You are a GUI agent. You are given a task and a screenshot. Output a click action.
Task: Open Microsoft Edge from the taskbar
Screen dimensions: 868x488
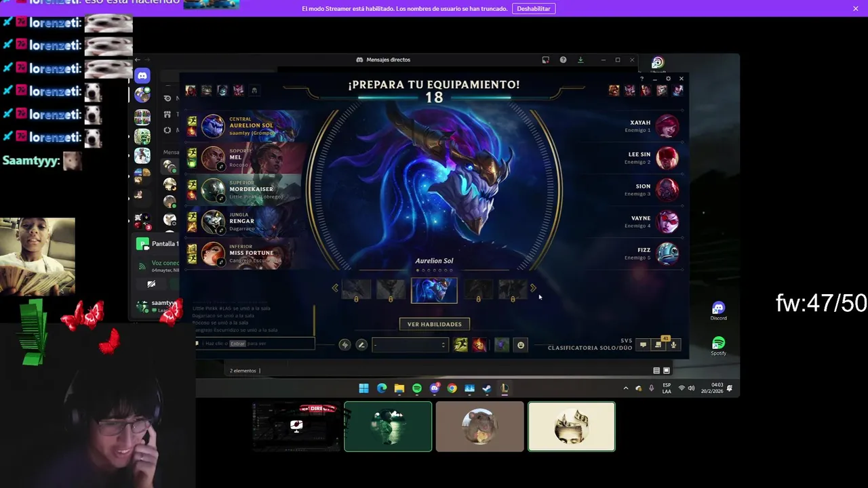(382, 388)
